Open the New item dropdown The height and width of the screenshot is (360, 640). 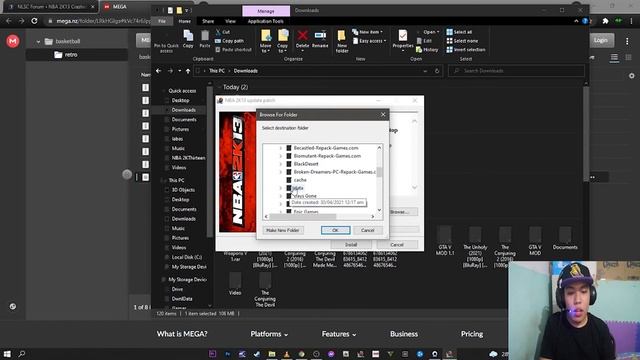[x=367, y=32]
